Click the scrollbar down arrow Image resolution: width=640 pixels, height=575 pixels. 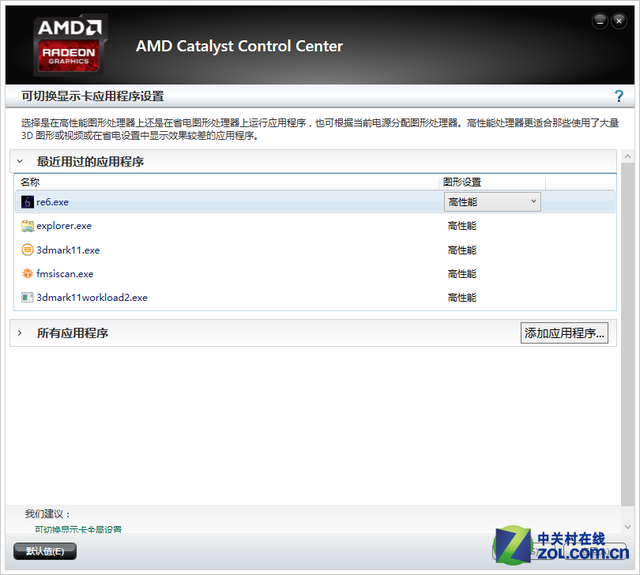[x=628, y=527]
